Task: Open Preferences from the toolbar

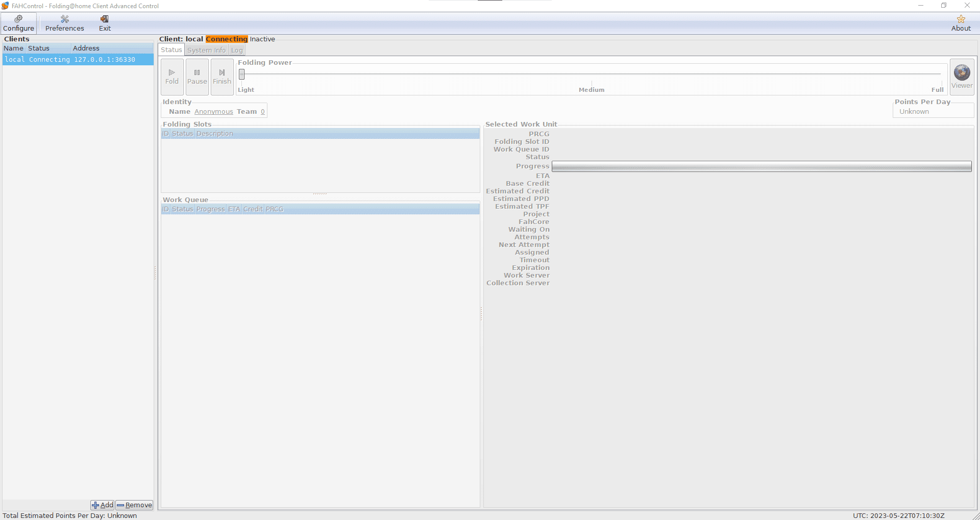Action: click(x=64, y=23)
